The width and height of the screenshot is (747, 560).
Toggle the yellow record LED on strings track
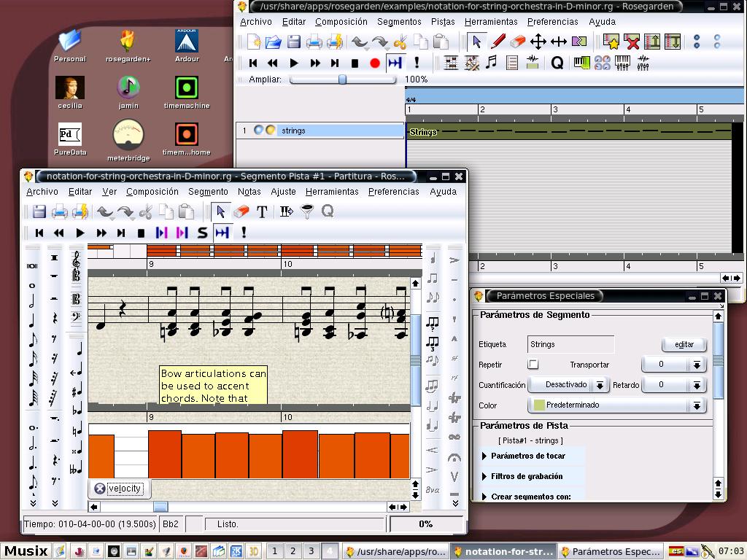[x=270, y=131]
